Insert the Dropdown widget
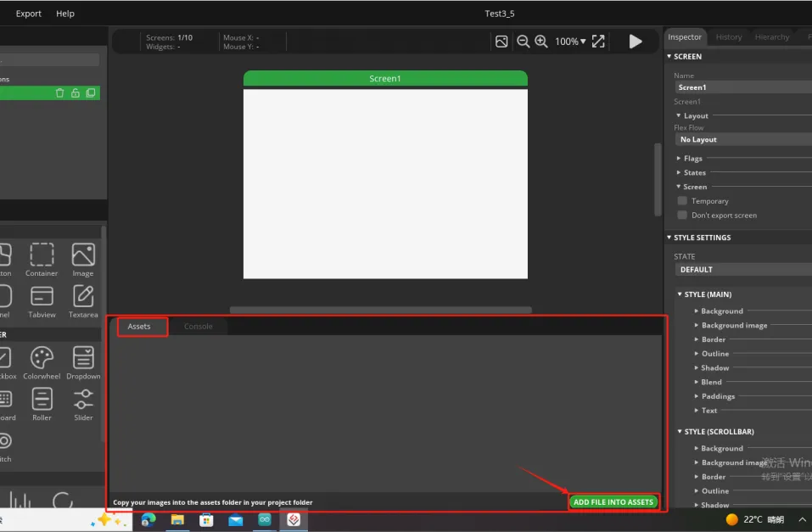This screenshot has height=532, width=812. coord(83,358)
